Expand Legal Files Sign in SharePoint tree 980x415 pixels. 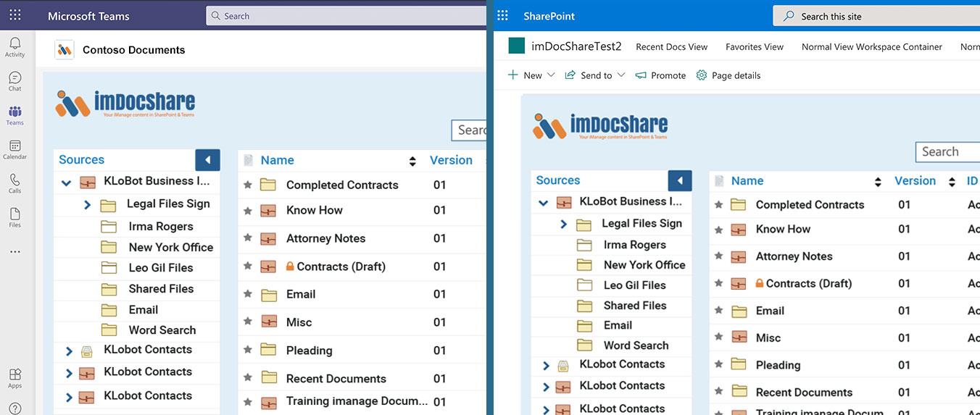[x=564, y=225]
